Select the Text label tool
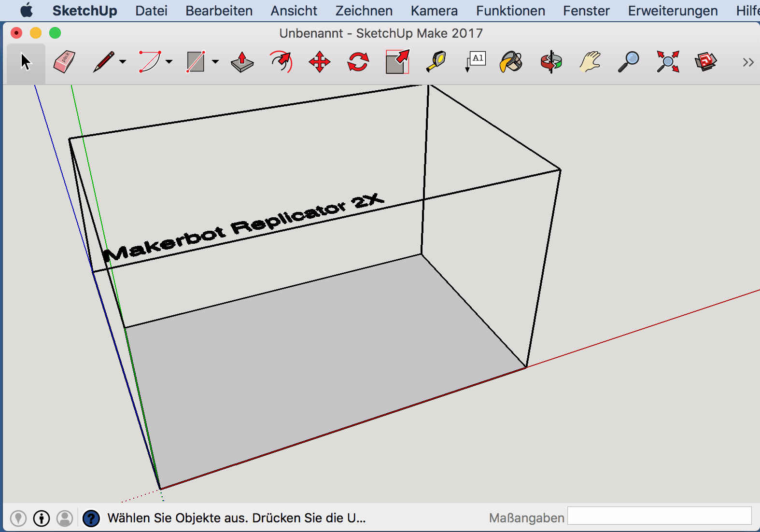Image resolution: width=760 pixels, height=532 pixels. pyautogui.click(x=476, y=62)
